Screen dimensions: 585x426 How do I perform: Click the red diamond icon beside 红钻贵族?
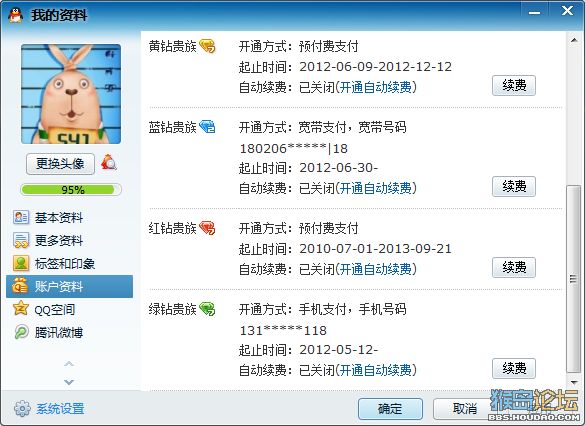pyautogui.click(x=207, y=228)
